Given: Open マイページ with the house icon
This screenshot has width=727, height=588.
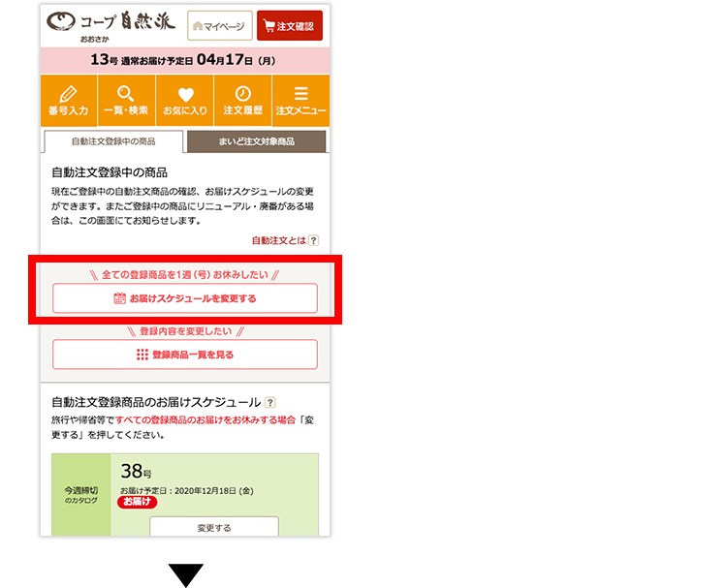Looking at the screenshot, I should pos(219,26).
